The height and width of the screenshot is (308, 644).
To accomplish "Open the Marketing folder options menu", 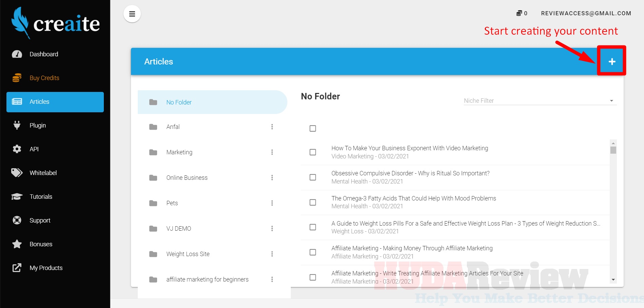I will (x=272, y=152).
